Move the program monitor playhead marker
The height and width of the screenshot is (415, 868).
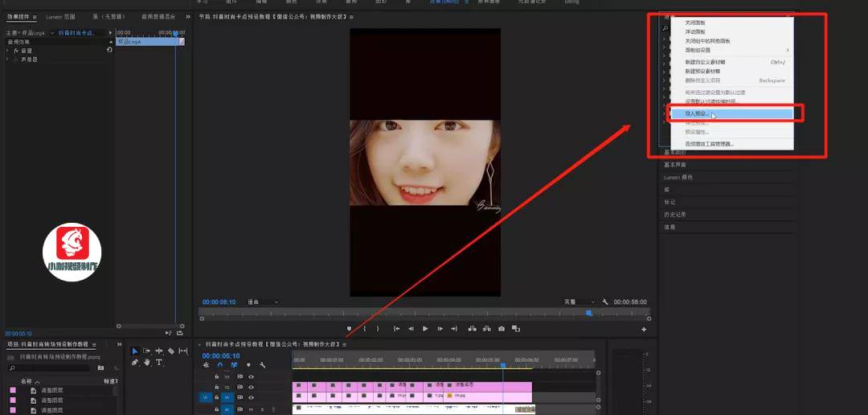point(589,313)
